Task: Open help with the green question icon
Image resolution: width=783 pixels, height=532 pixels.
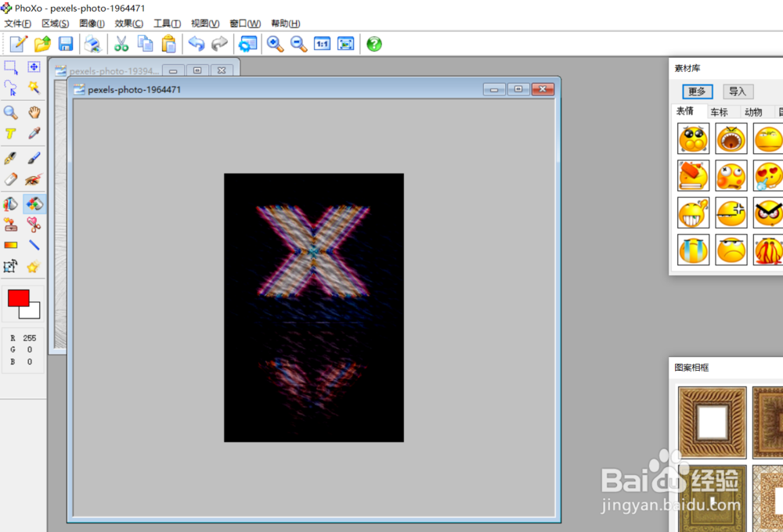Action: pos(374,44)
